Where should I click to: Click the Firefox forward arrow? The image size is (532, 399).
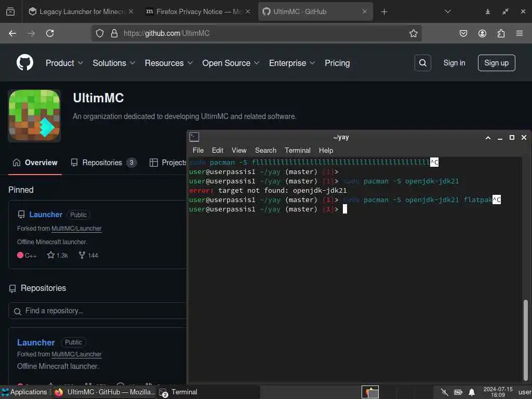[31, 33]
